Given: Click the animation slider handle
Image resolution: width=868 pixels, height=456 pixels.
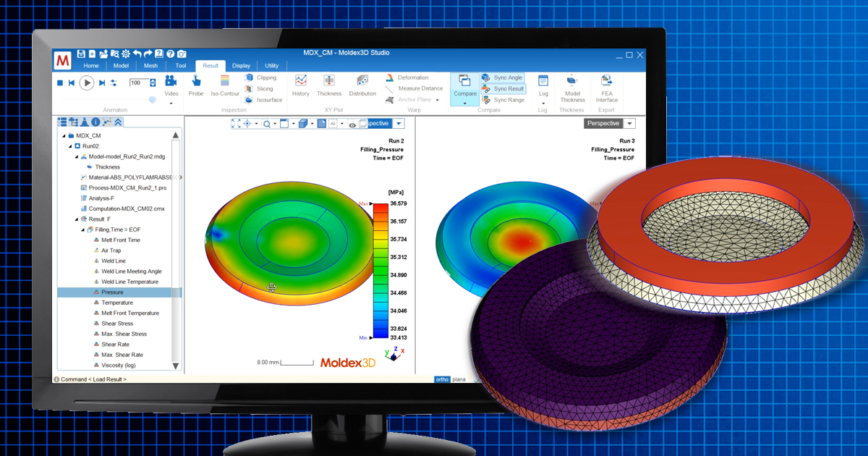Looking at the screenshot, I should (x=153, y=101).
